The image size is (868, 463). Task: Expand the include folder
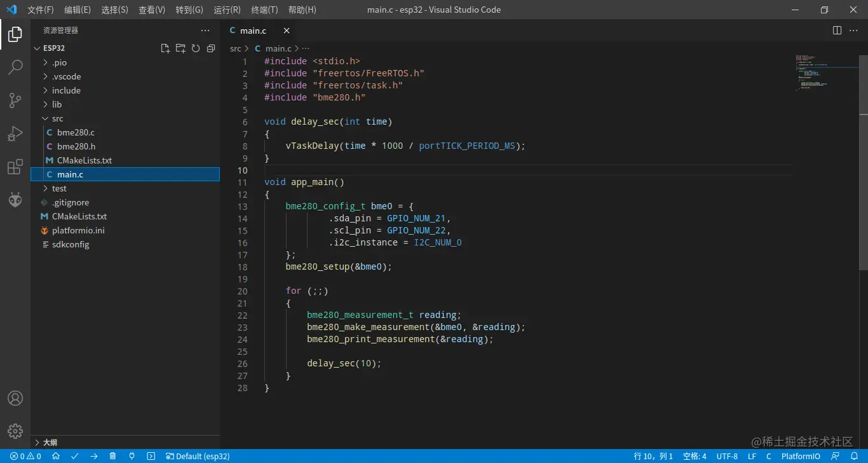tap(66, 90)
